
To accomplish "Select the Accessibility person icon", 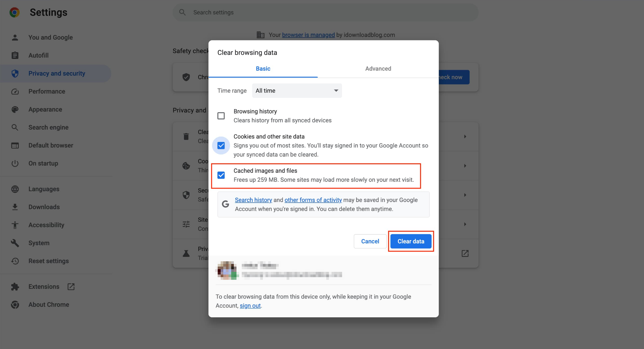I will tap(15, 225).
